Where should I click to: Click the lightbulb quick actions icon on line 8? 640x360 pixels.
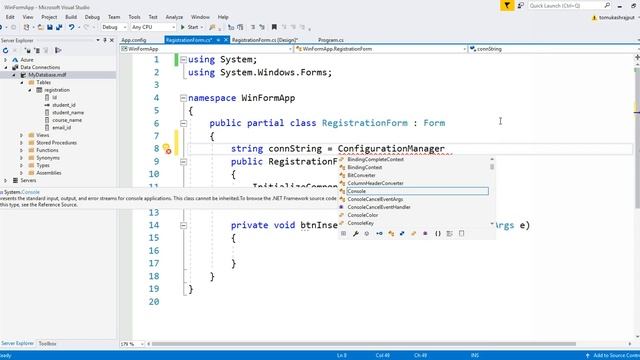(167, 148)
